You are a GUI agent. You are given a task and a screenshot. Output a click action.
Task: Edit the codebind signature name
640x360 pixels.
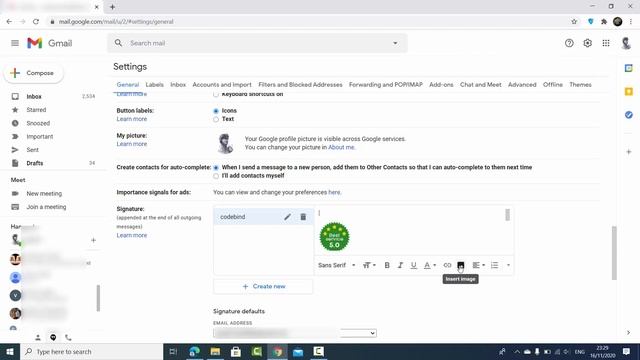(x=287, y=217)
